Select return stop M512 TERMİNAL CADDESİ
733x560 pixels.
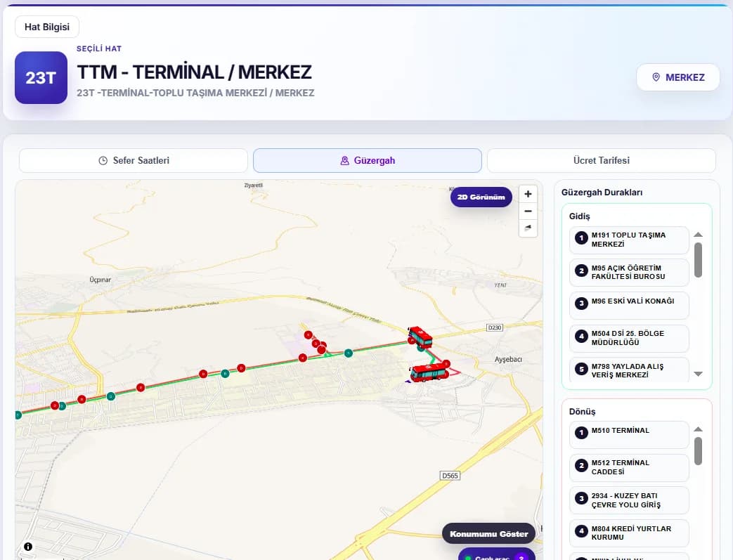629,467
